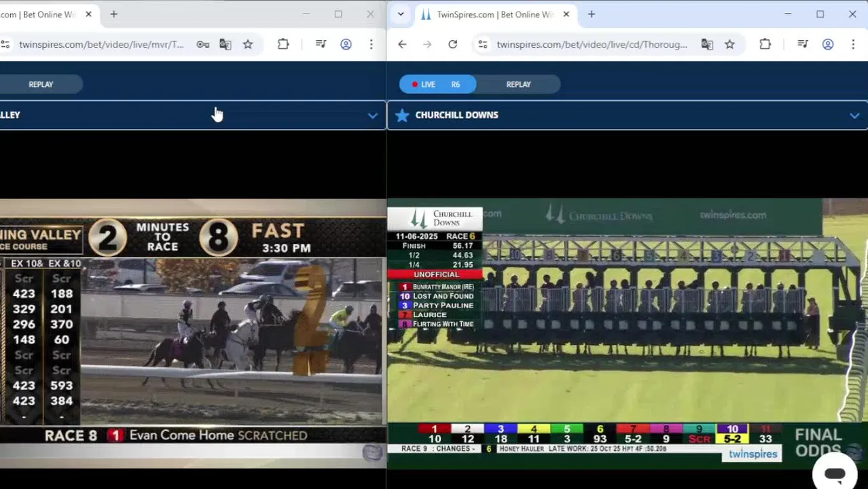The width and height of the screenshot is (868, 489).
Task: Bookmark the page with star in left window
Action: [248, 45]
